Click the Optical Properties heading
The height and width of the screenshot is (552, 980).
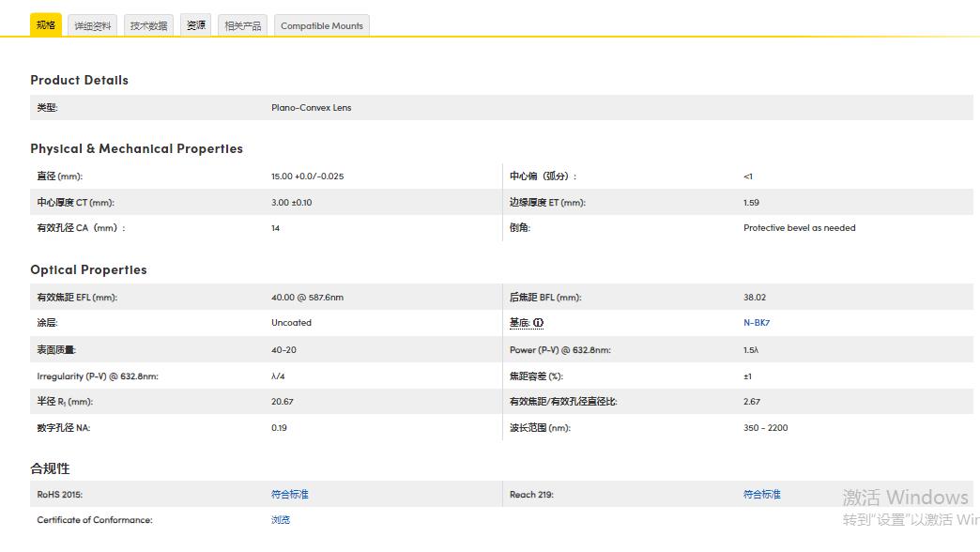(88, 270)
